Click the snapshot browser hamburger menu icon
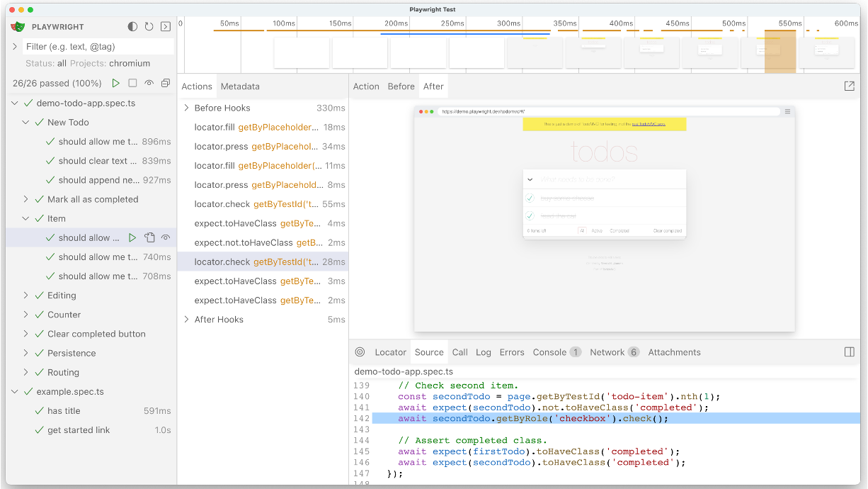 coord(787,111)
